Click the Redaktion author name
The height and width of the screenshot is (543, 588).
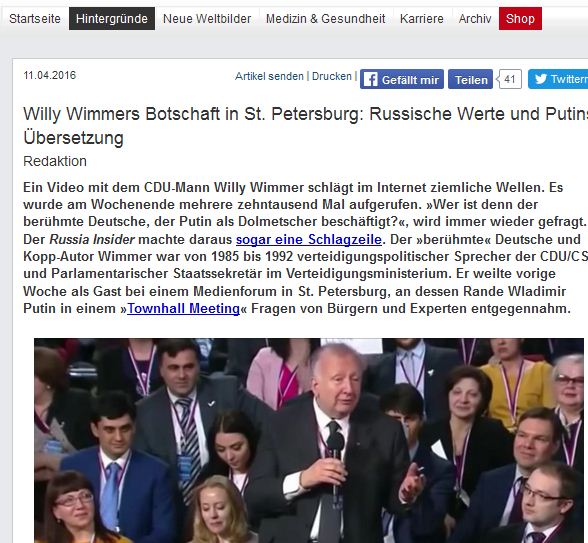[55, 161]
